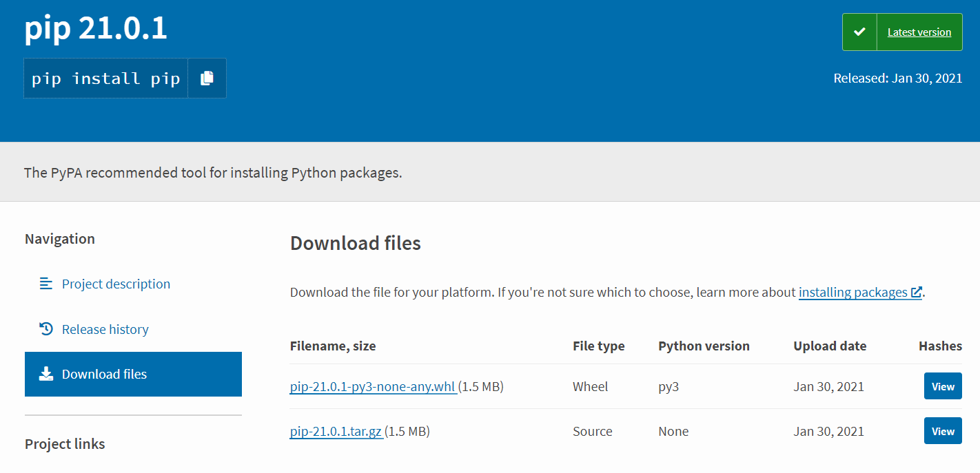Image resolution: width=980 pixels, height=473 pixels.
Task: Click the Release history clock icon
Action: [46, 329]
